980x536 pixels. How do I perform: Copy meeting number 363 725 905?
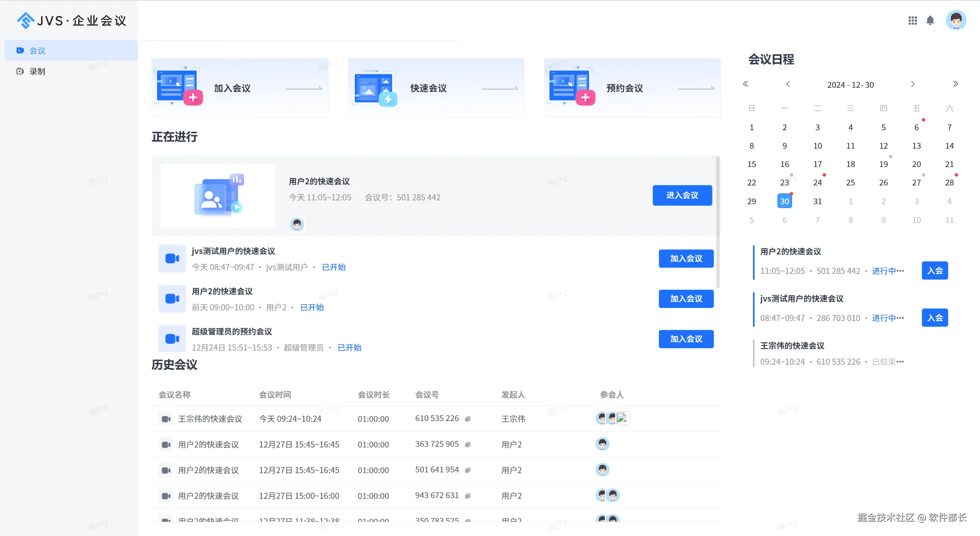click(x=468, y=444)
